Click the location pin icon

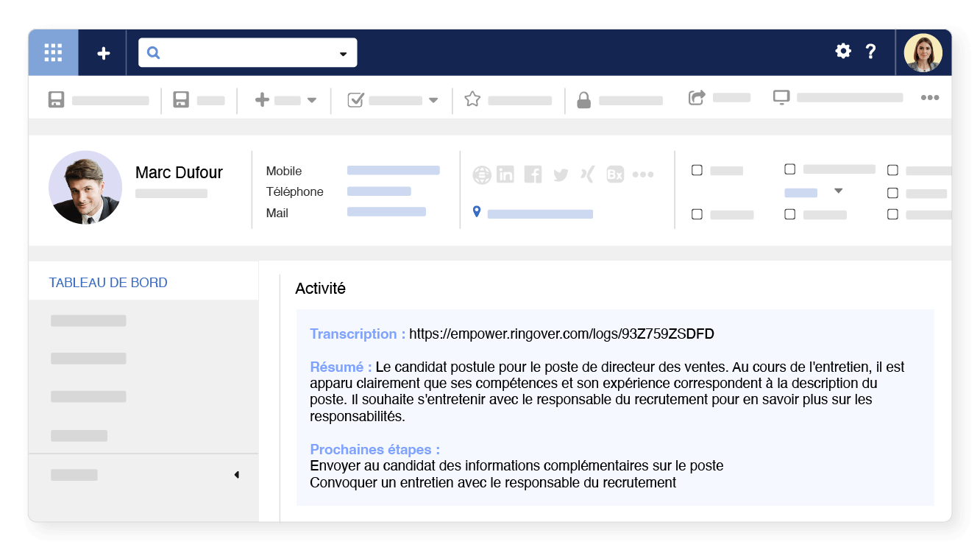coord(475,211)
